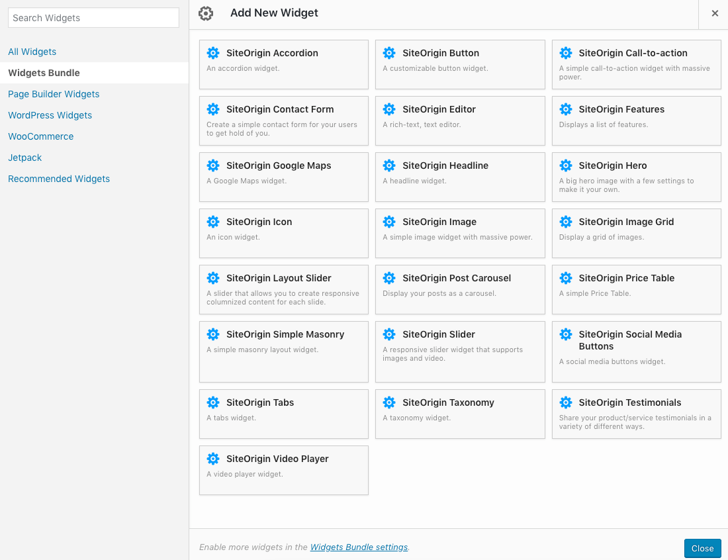Click the gear icon next to Add New Widget

[206, 13]
